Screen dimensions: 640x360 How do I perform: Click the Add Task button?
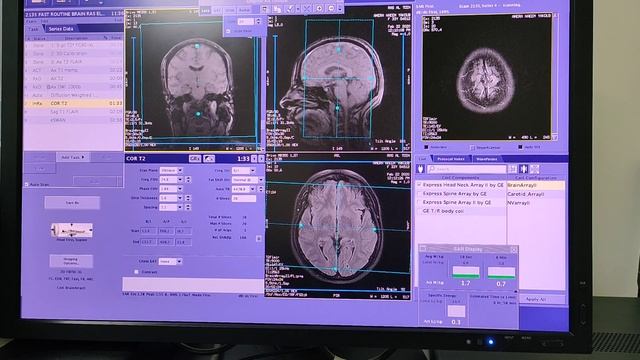click(x=73, y=157)
